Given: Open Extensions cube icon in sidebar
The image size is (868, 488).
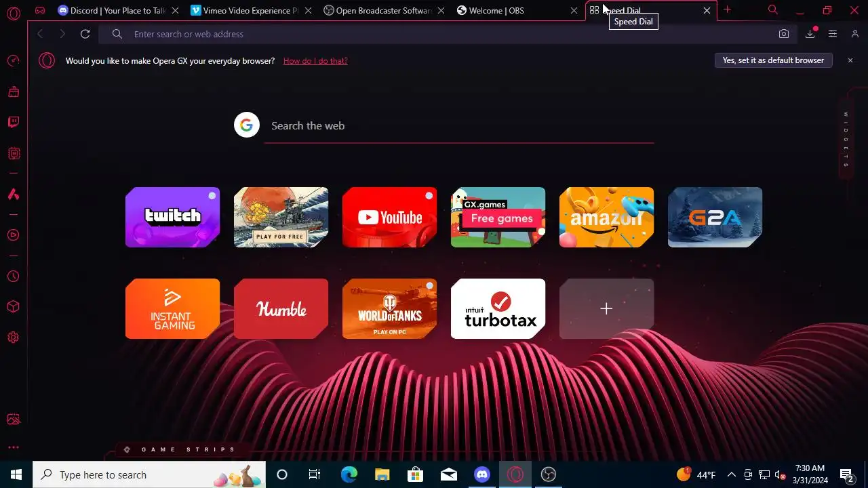Looking at the screenshot, I should click(x=14, y=307).
